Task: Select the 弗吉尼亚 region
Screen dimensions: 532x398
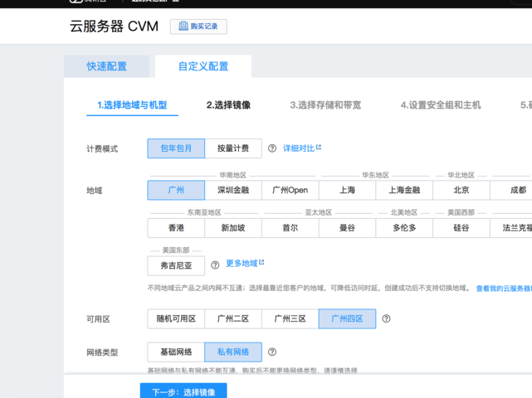Action: [176, 265]
